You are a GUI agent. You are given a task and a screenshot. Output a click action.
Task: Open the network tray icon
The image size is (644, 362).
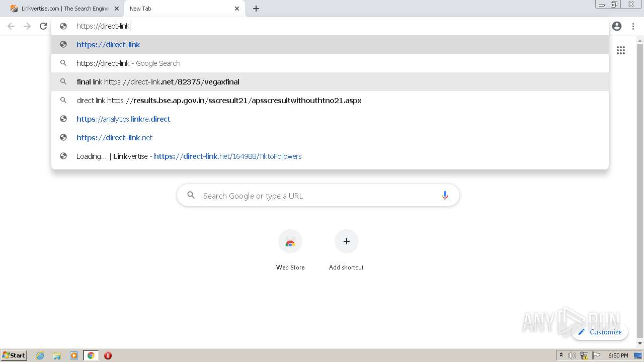point(584,355)
